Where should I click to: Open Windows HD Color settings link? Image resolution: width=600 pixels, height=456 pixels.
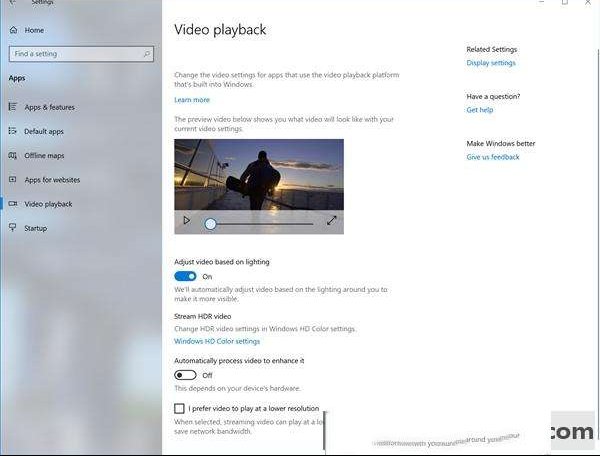coord(217,341)
